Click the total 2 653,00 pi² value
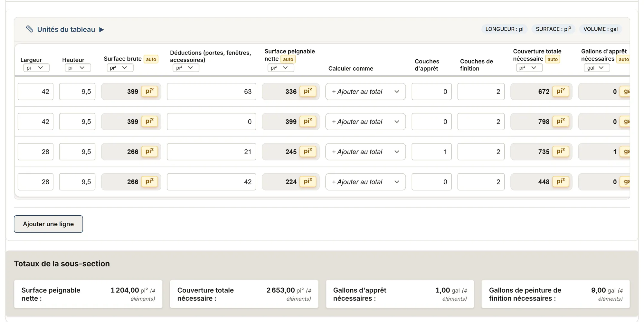The image size is (644, 322). point(285,290)
